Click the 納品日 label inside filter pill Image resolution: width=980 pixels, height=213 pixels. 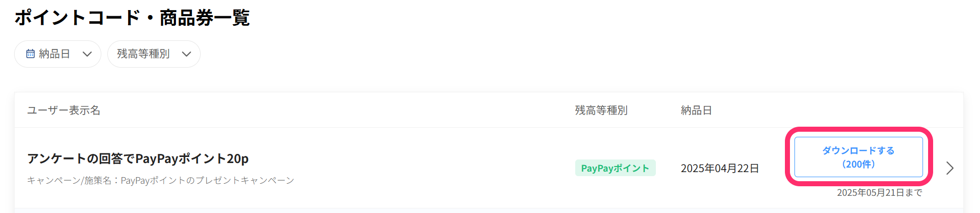[54, 54]
